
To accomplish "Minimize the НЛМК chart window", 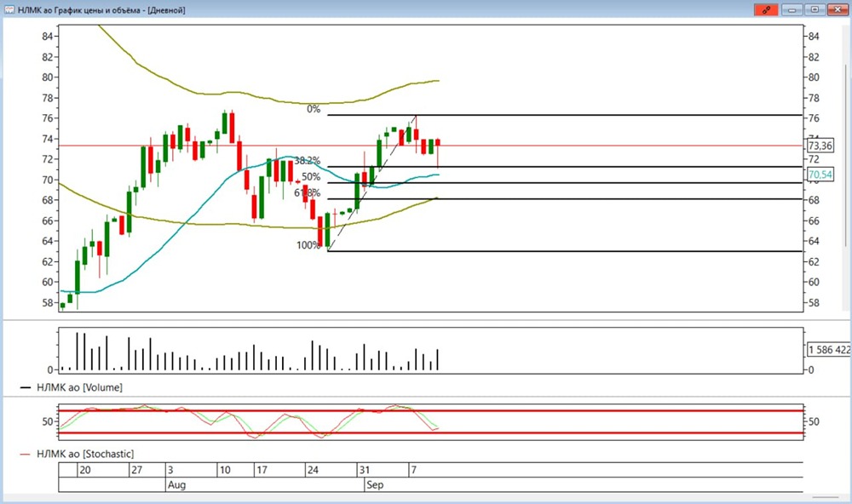I will pos(792,9).
